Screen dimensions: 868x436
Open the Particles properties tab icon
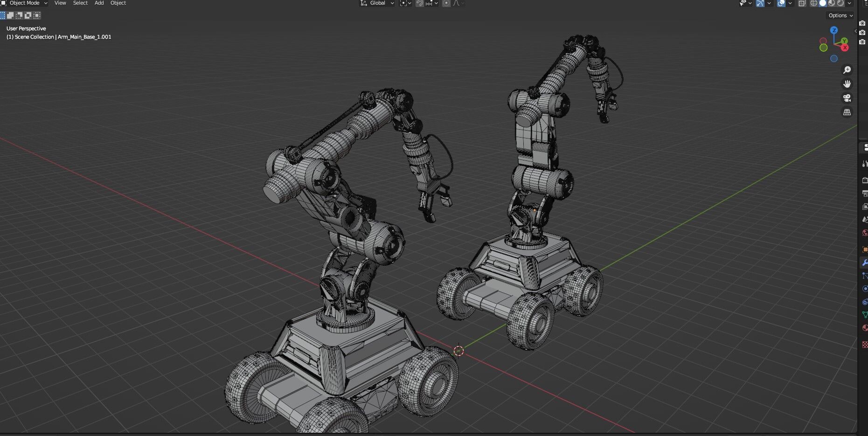[x=864, y=276]
